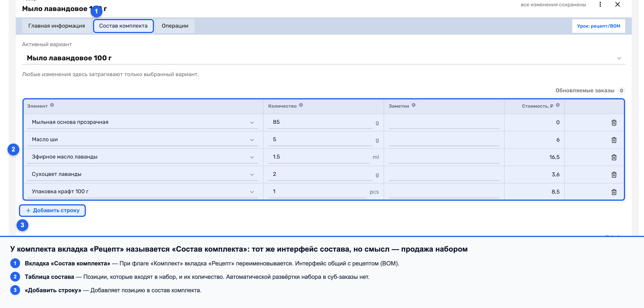
Task: Click the Обновляемые заказы counter badge
Action: coord(621,91)
